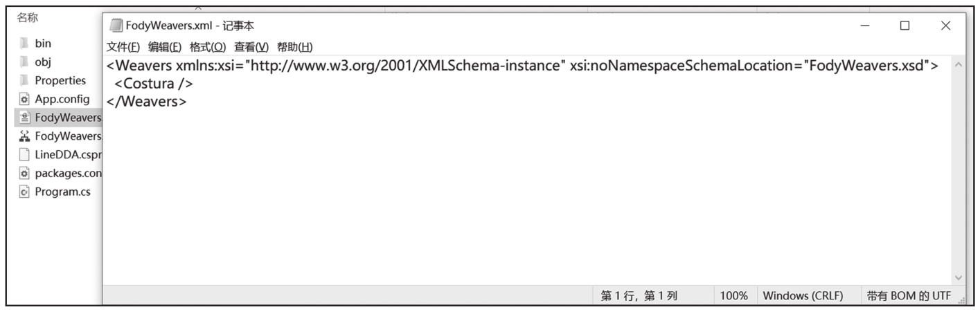Maximize the Notepad window

(x=905, y=26)
